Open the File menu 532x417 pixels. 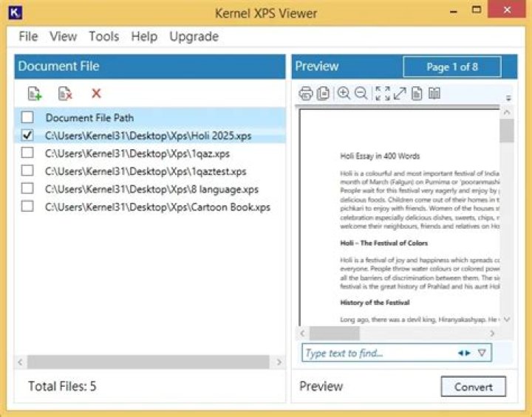[x=28, y=36]
